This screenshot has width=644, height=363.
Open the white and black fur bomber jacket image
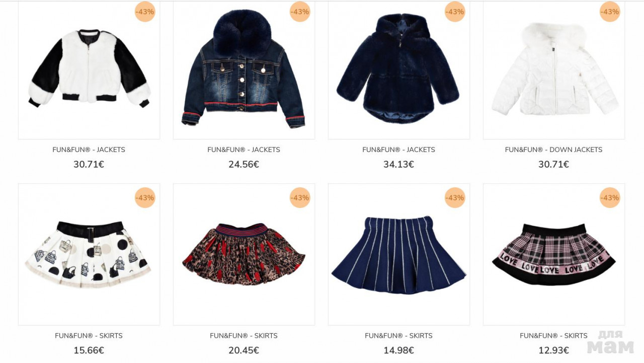[x=89, y=68]
